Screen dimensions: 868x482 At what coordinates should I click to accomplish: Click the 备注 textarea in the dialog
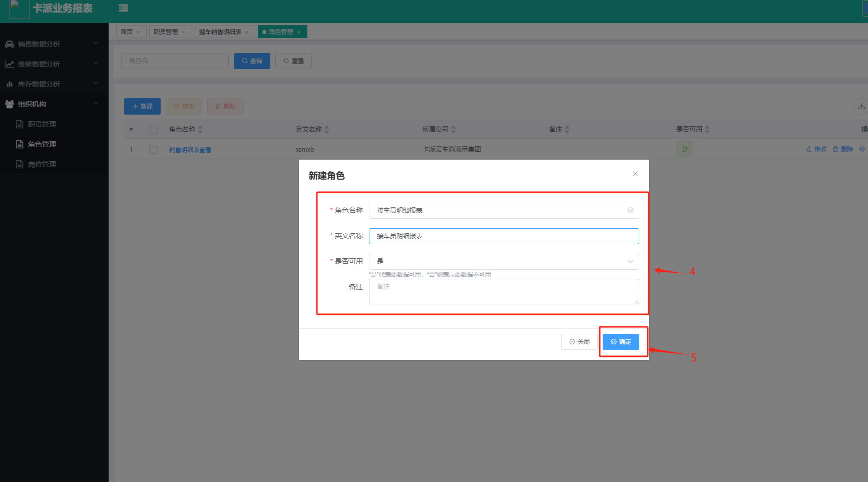[x=504, y=291]
